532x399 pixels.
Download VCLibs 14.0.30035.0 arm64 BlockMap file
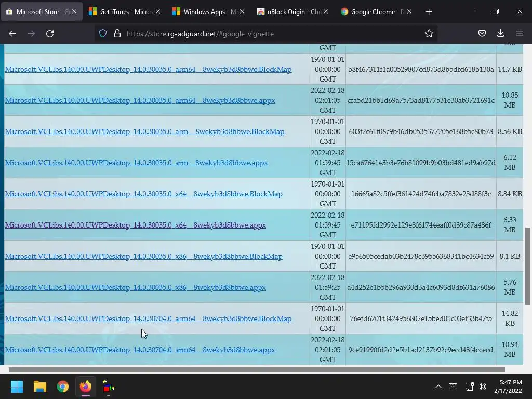(148, 69)
